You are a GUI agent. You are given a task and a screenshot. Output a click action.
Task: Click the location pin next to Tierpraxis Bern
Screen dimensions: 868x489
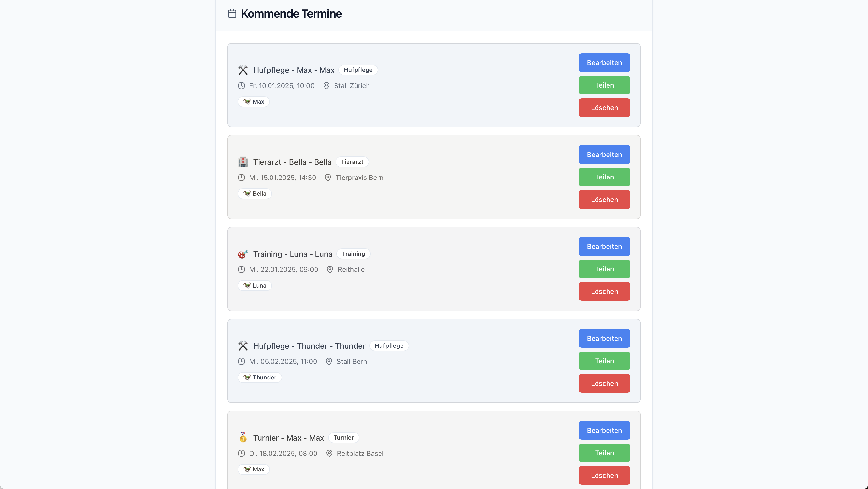328,178
